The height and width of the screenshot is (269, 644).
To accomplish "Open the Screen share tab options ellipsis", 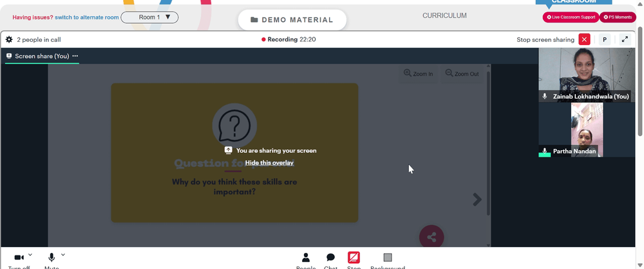I will 75,56.
